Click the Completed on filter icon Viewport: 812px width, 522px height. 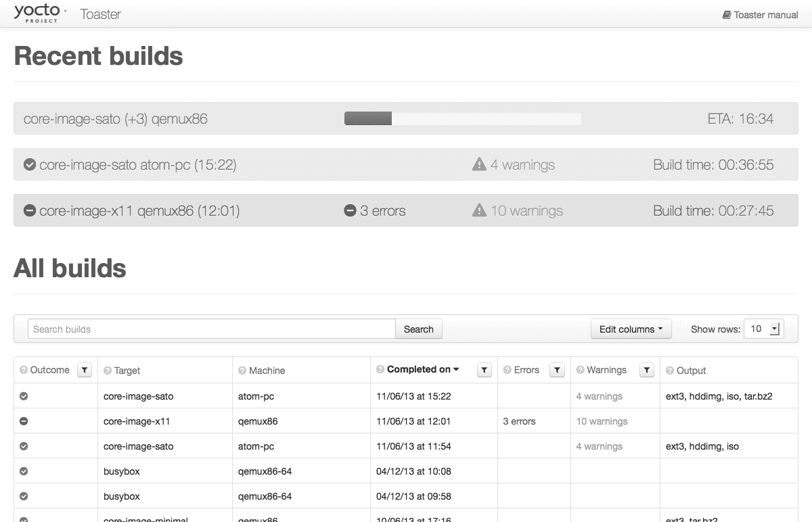point(484,370)
